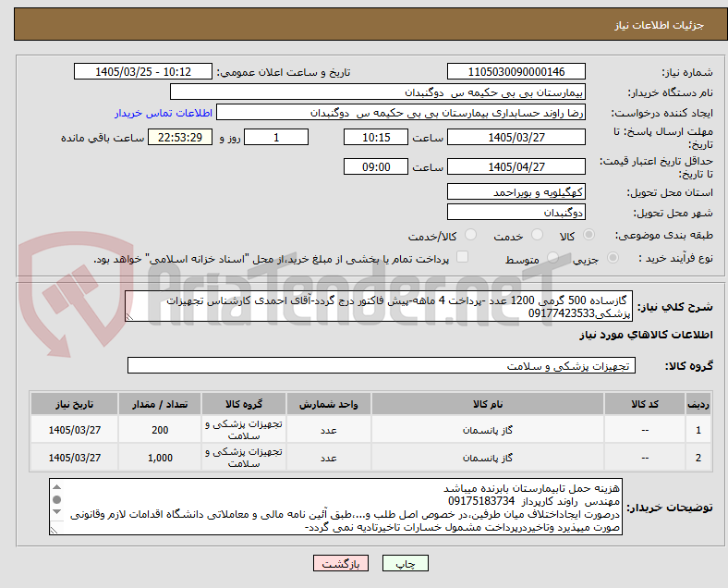Click the ایجاد کننده درخواست field
This screenshot has width=728, height=588.
point(401,113)
